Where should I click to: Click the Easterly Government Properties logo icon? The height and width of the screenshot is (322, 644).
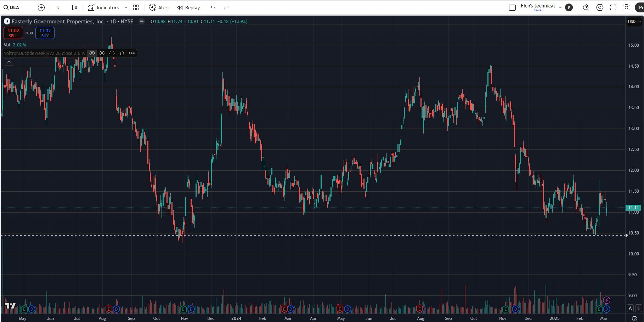pyautogui.click(x=7, y=21)
